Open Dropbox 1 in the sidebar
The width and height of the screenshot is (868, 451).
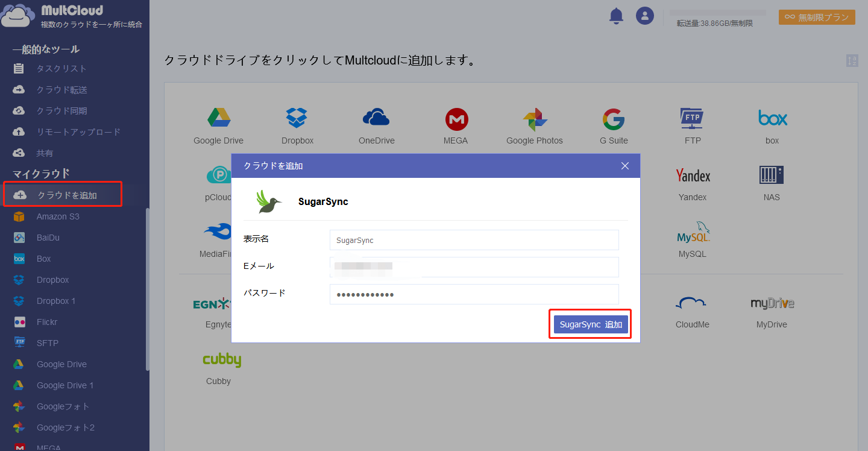(x=56, y=301)
